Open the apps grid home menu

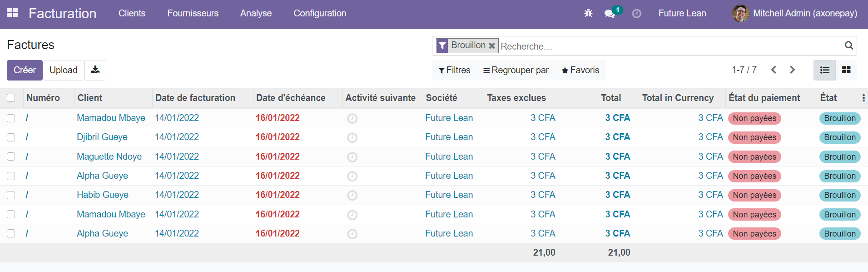point(12,13)
